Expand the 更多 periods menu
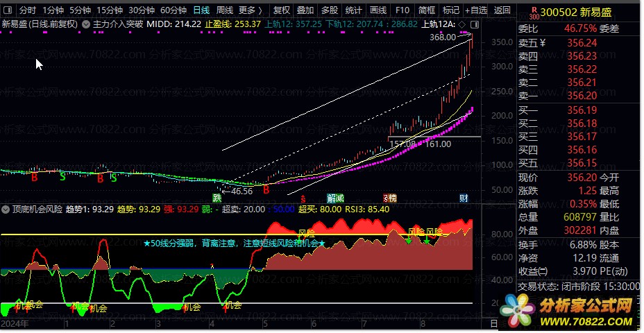 [251, 10]
